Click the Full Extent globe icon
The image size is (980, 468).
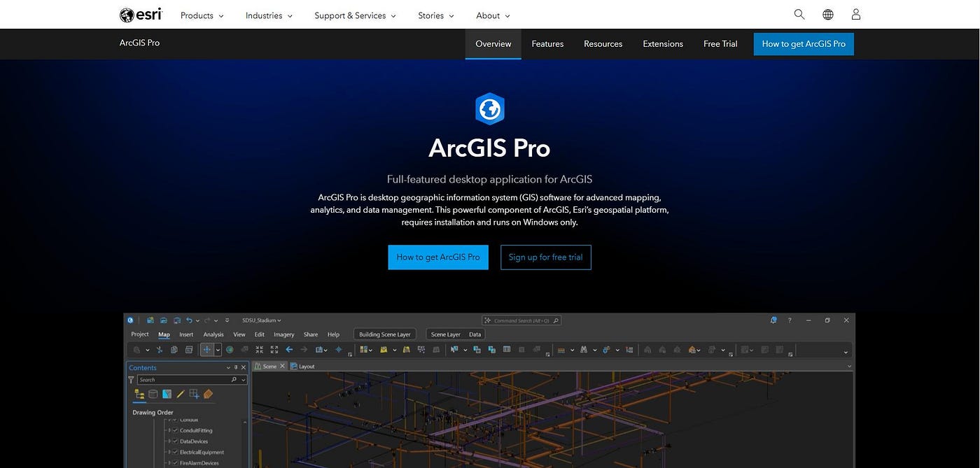(230, 350)
